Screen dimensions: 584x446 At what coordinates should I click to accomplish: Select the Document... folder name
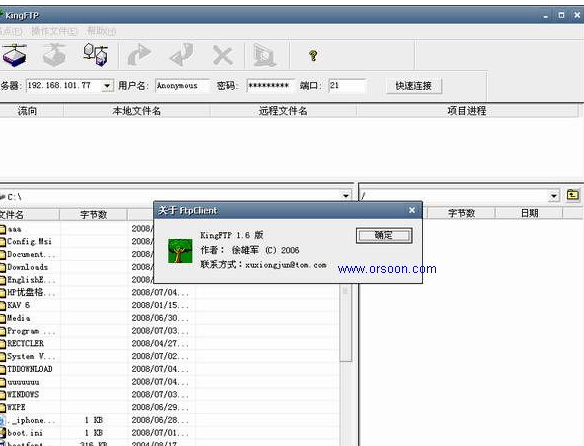click(x=31, y=254)
